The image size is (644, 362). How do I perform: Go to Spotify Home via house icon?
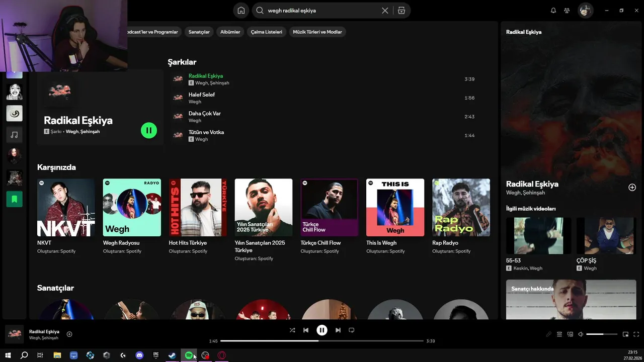[242, 11]
